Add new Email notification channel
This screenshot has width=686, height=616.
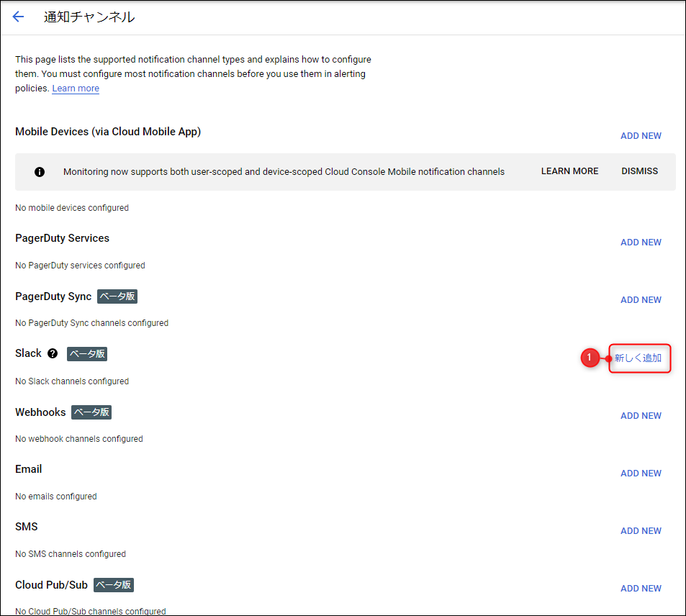tap(641, 474)
